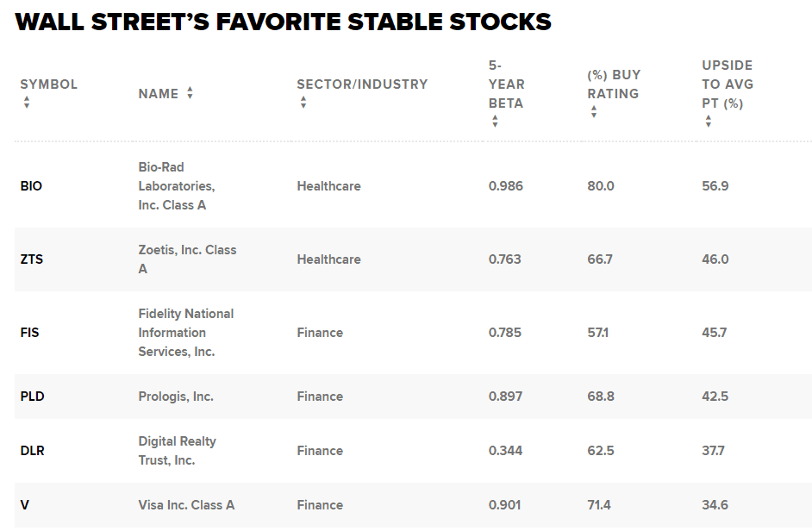Click the UPSIDE TO AVG PT header
The width and height of the screenshot is (812, 531).
[728, 84]
